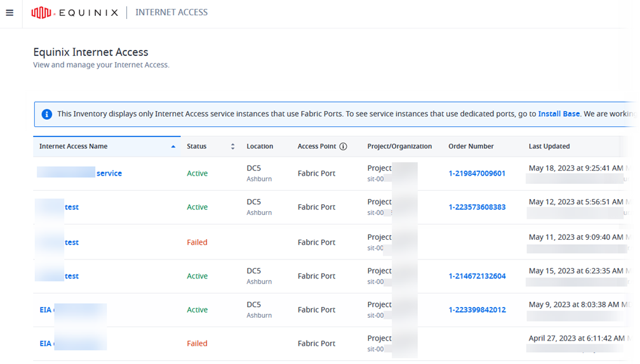Open the failed test entry from May 11
The height and width of the screenshot is (364, 640).
(71, 242)
